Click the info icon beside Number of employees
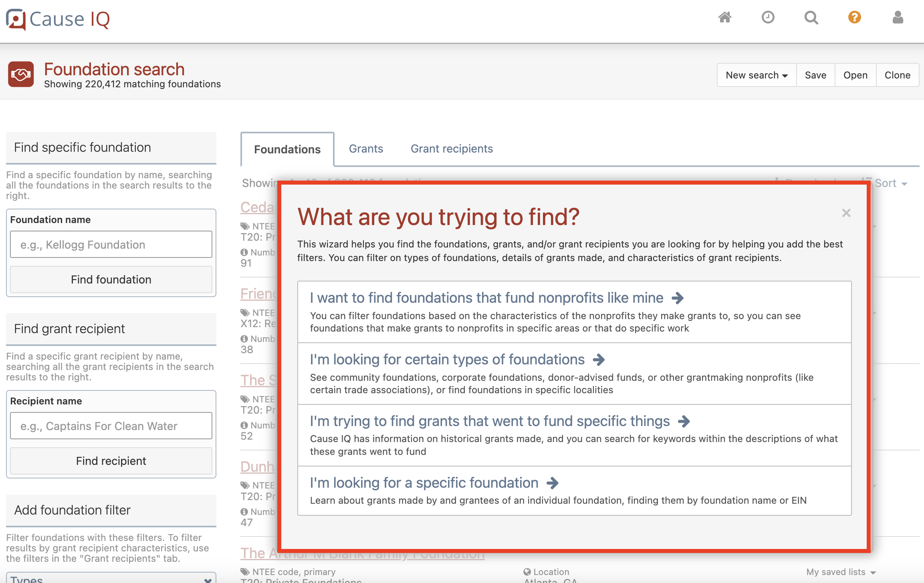Image resolution: width=924 pixels, height=583 pixels. coord(245,252)
